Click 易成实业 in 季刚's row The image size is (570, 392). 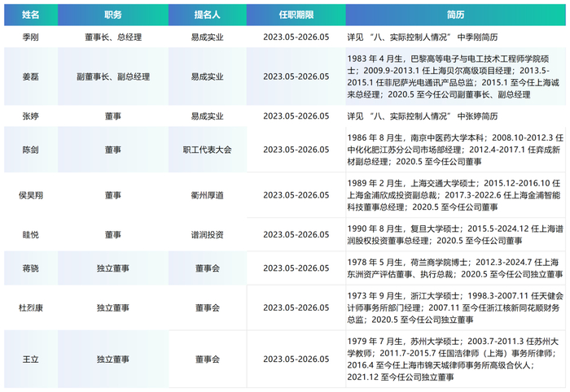click(207, 37)
